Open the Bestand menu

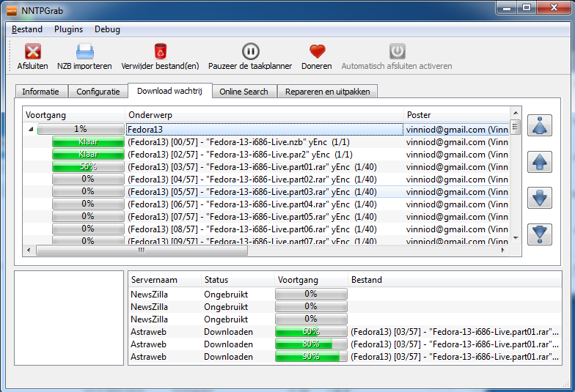[x=27, y=29]
